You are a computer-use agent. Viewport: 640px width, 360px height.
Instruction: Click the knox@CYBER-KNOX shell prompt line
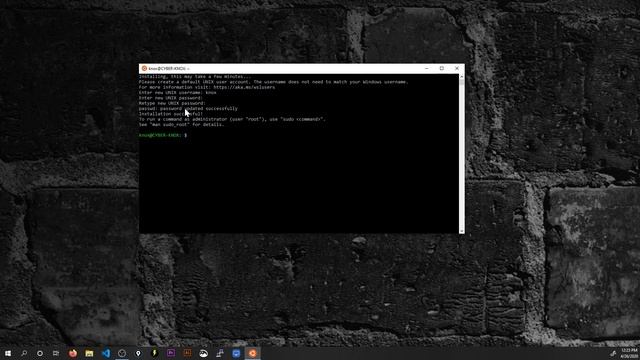point(163,135)
